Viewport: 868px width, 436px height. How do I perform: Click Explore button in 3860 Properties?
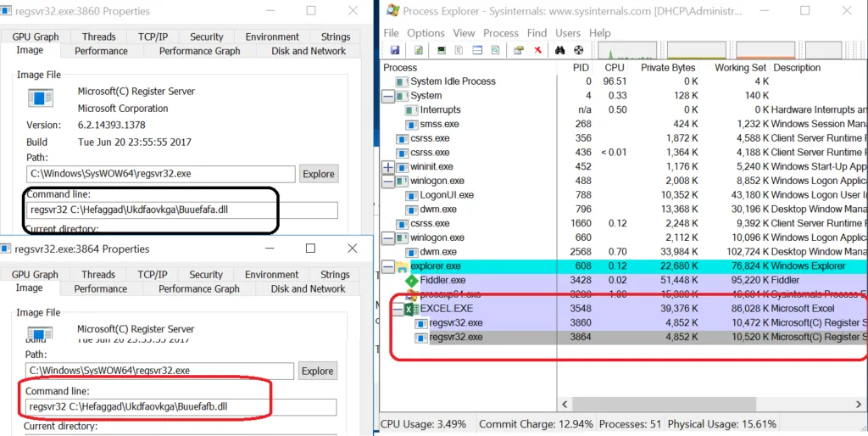[319, 174]
